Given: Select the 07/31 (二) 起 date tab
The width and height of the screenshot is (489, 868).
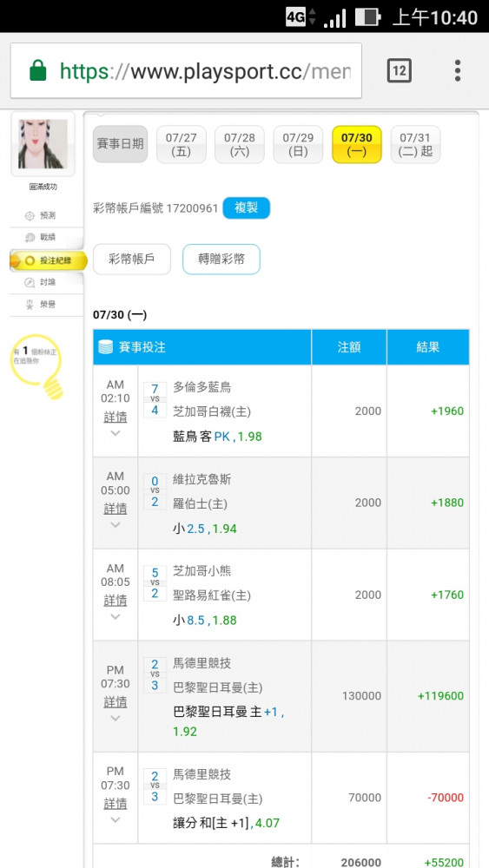Looking at the screenshot, I should [415, 144].
